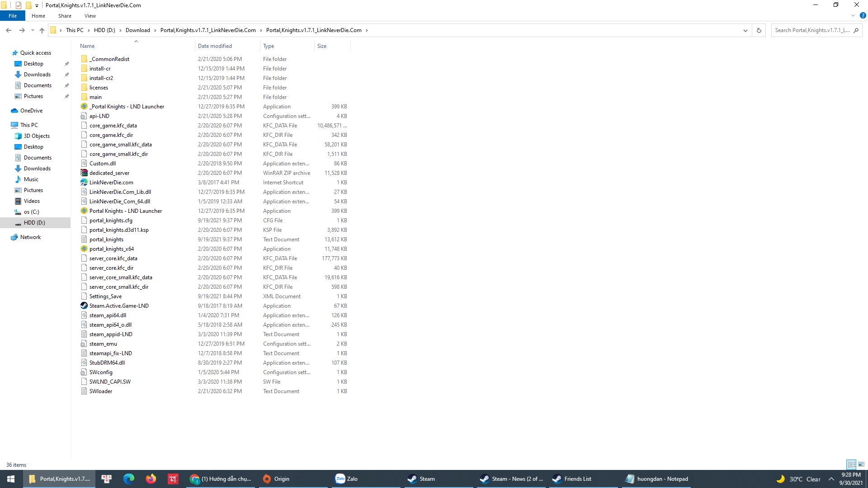
Task: Expand the ribbon chevron
Action: (853, 15)
